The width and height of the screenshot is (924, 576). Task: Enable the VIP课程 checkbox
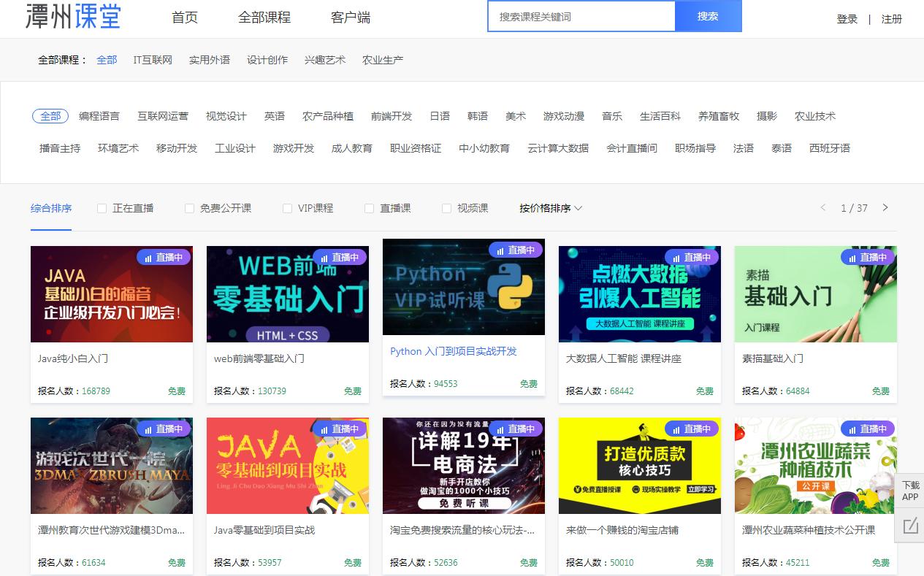tap(287, 208)
